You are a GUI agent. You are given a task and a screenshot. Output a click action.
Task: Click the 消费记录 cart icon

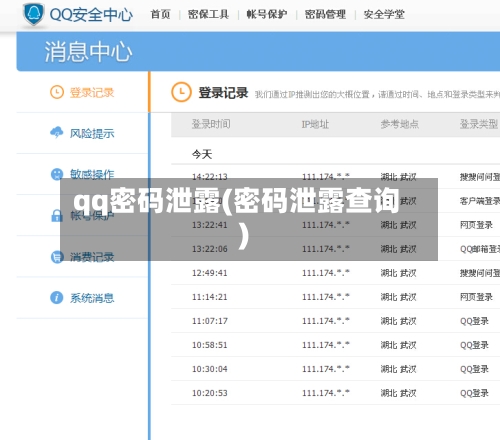57,257
